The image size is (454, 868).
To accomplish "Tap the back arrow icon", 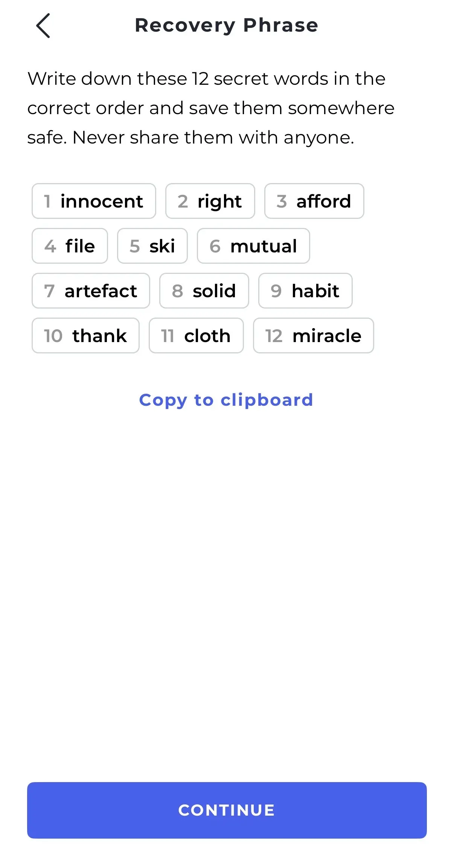I will (43, 26).
